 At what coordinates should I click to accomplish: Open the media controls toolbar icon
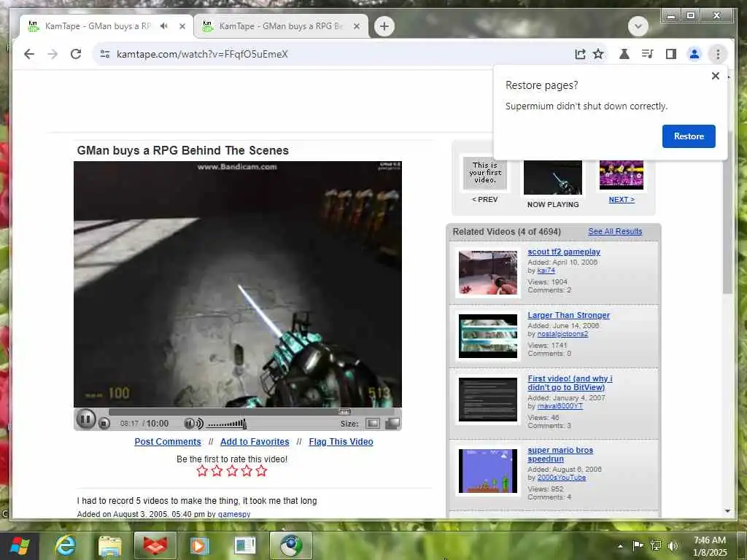[x=648, y=54]
